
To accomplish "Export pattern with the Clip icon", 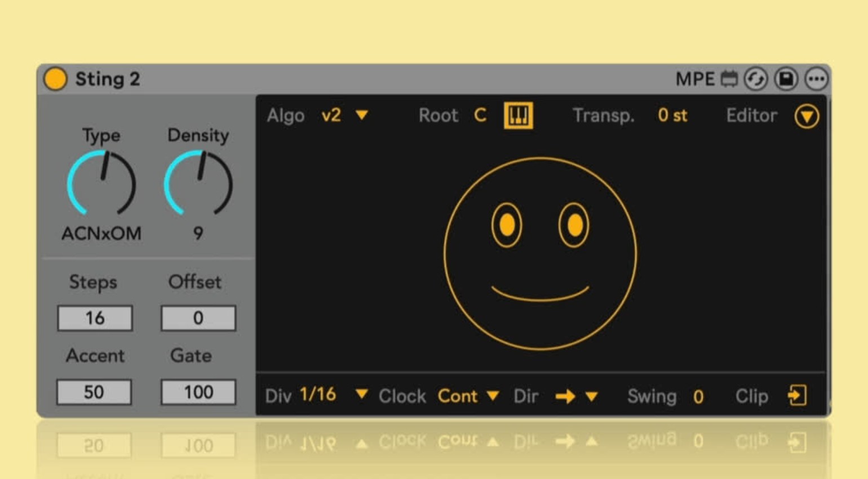I will [x=797, y=395].
